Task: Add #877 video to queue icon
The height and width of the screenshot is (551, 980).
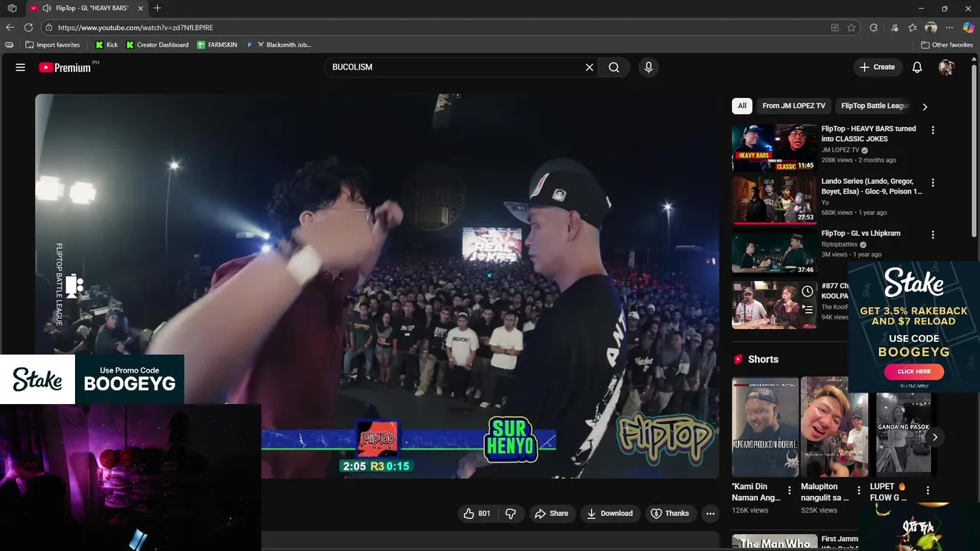Action: click(x=808, y=310)
